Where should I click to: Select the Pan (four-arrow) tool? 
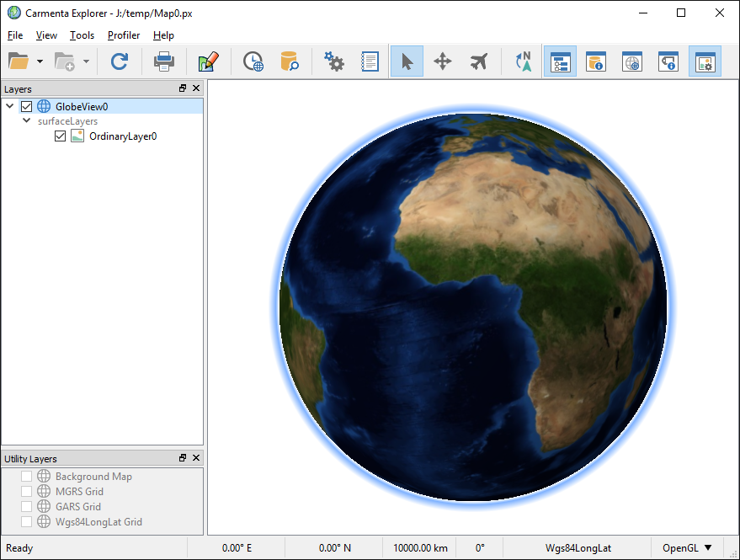point(442,61)
